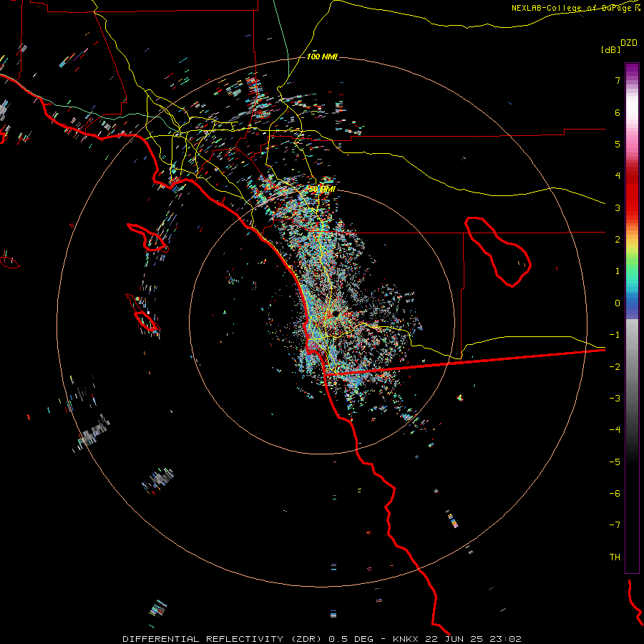Click the DIFFERENTIAL REFLECTIVITY (ZDR) caption text
The width and height of the screenshot is (644, 644).
coord(223,639)
